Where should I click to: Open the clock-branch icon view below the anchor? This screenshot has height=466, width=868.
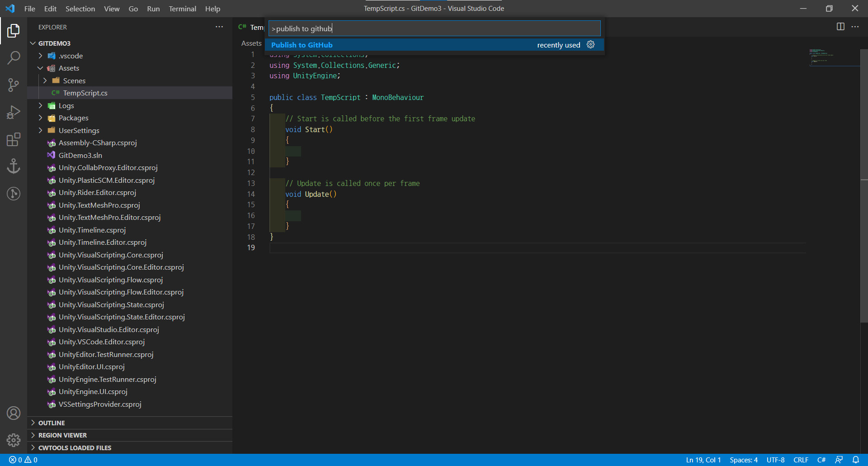[14, 194]
